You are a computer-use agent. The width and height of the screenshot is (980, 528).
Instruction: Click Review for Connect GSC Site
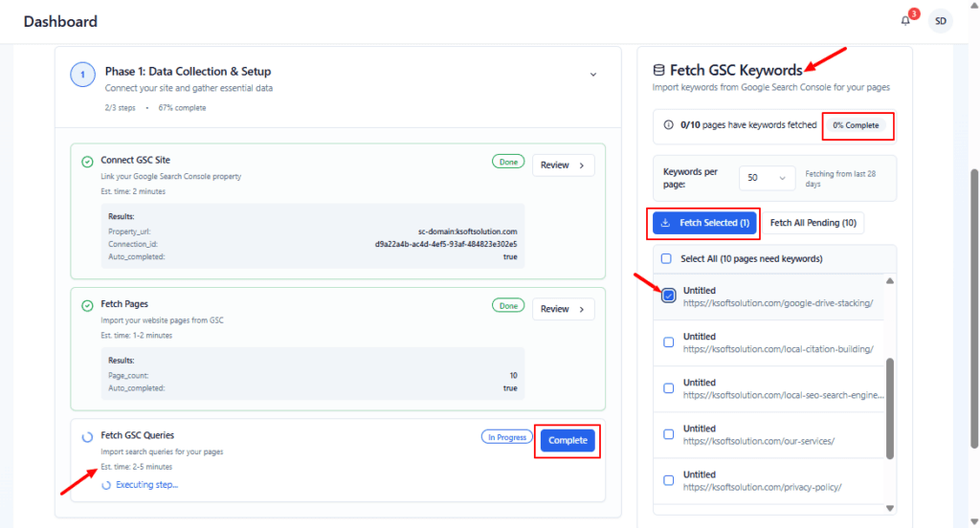coord(563,165)
